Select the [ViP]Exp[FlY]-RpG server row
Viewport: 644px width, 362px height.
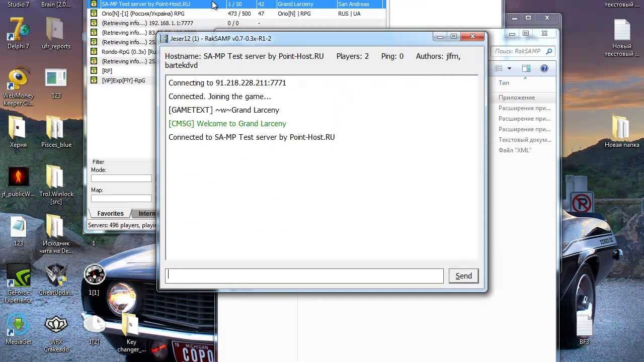[123, 80]
